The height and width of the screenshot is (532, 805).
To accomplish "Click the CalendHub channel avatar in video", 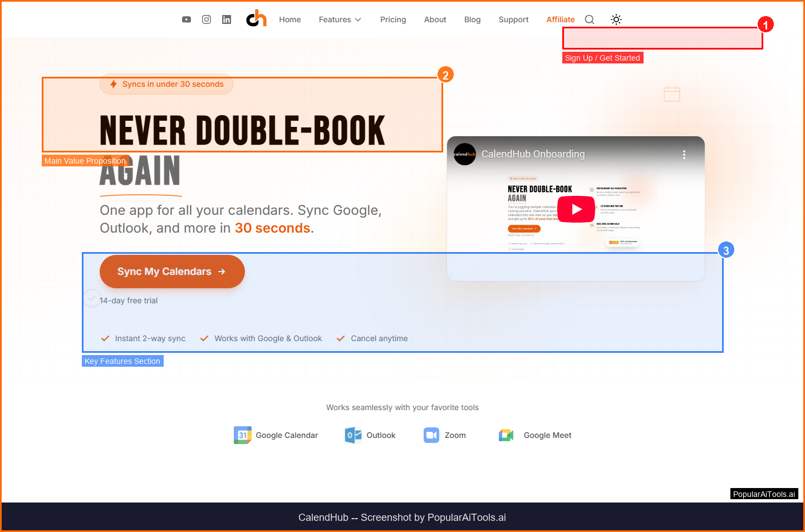I will pos(465,154).
